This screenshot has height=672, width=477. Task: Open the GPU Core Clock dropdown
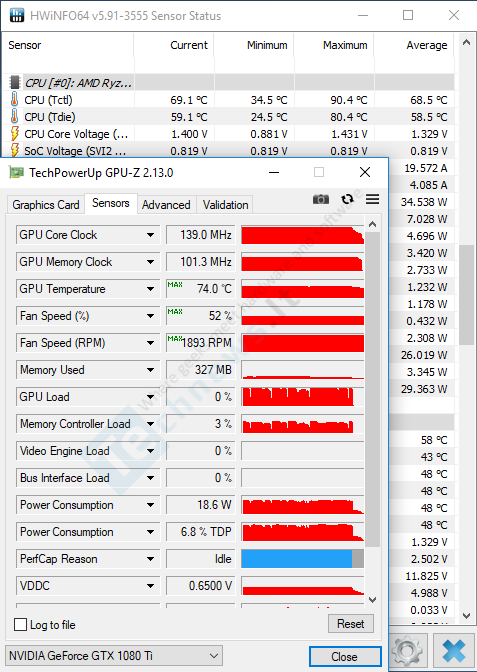(x=150, y=235)
